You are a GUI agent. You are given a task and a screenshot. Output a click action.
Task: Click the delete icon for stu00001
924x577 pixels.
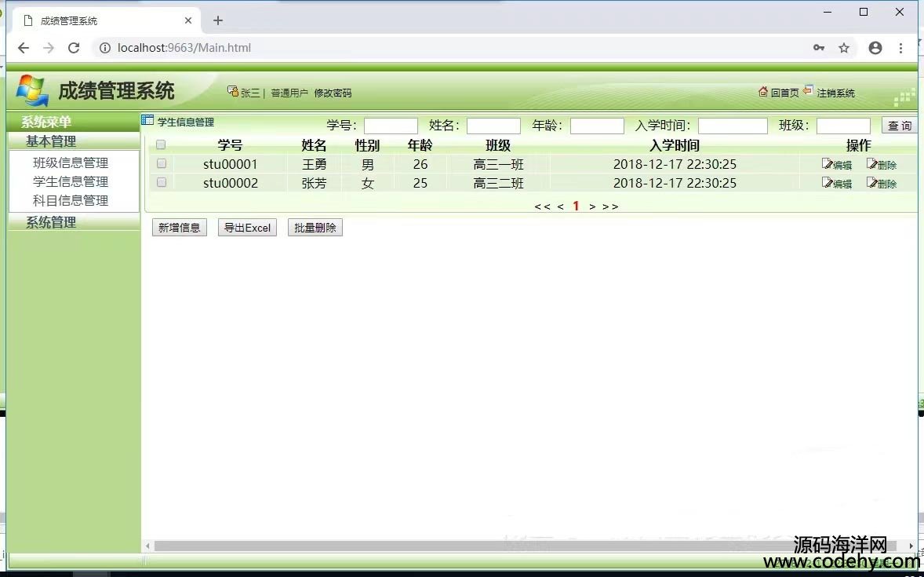click(x=871, y=164)
